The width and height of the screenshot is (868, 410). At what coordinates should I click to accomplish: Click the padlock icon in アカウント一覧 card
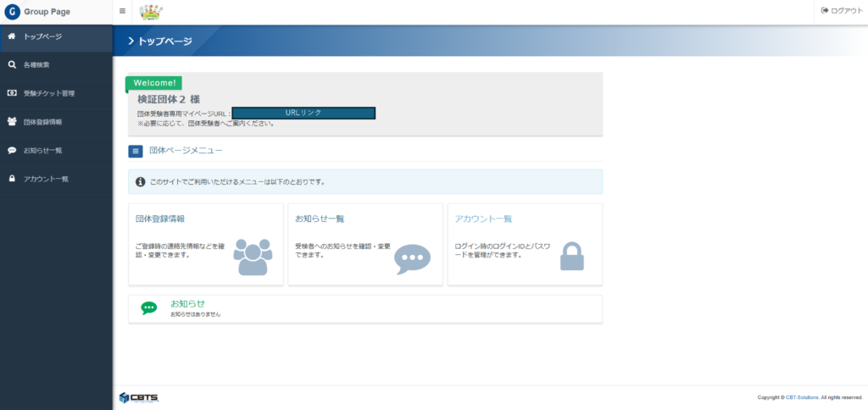click(x=572, y=256)
